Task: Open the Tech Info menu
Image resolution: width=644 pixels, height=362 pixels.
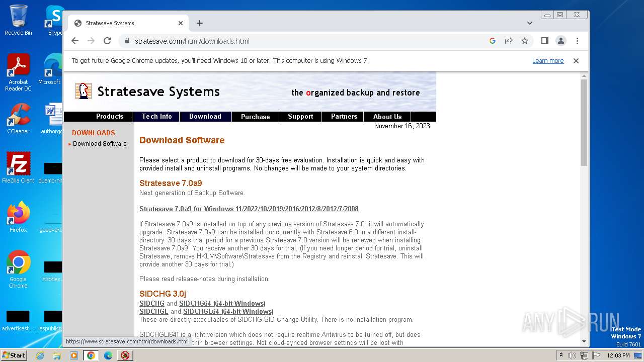Action: click(156, 116)
